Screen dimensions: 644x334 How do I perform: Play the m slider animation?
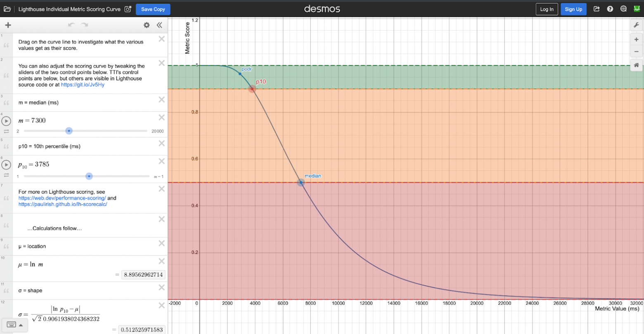tap(6, 121)
